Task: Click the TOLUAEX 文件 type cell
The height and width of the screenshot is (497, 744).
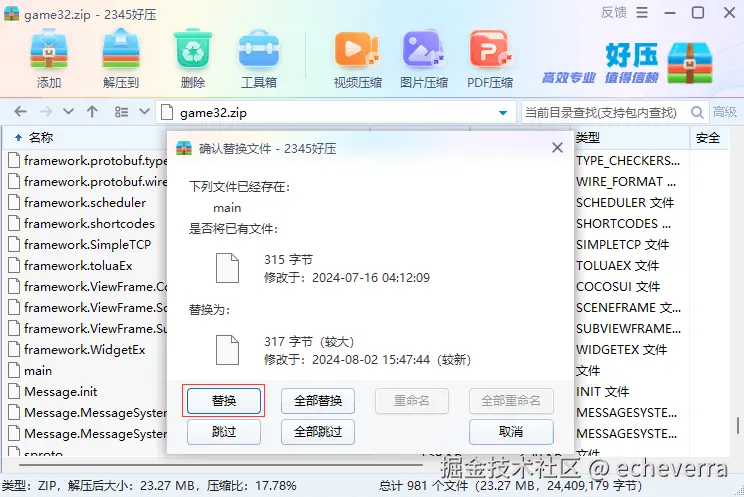Action: (x=617, y=265)
